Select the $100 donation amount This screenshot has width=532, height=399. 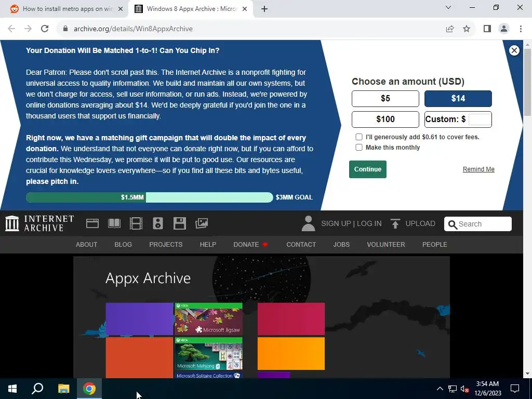click(x=385, y=119)
